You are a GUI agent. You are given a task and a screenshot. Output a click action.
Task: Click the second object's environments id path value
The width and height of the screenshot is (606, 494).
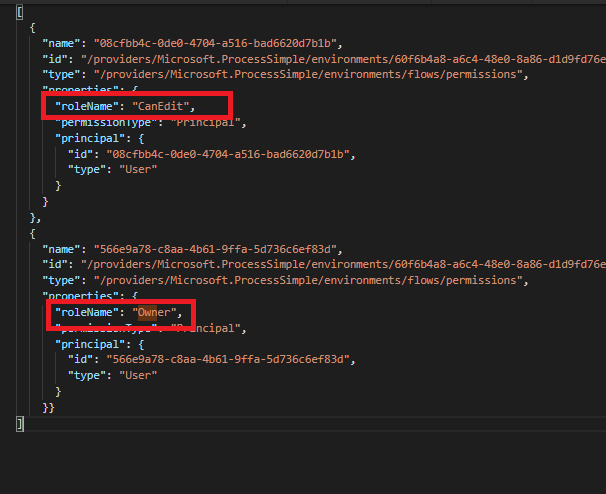[x=340, y=265]
